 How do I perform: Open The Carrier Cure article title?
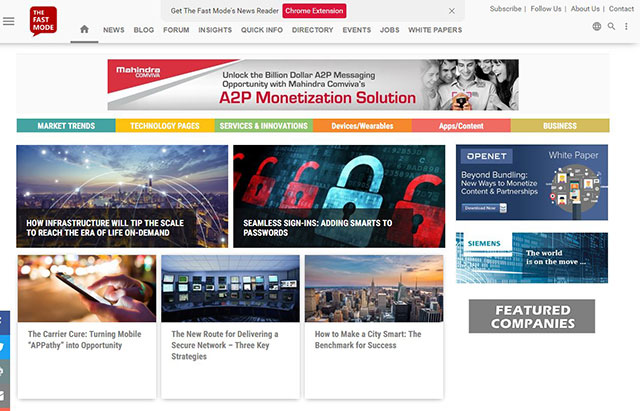tap(84, 340)
